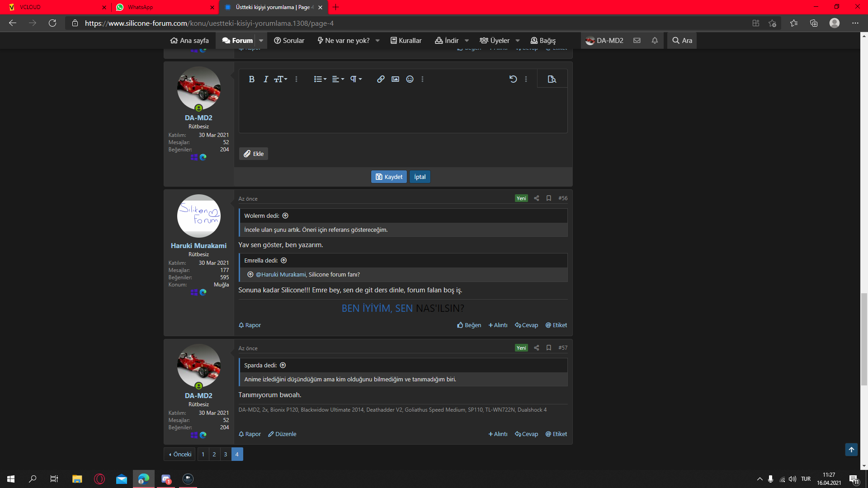Toggle bold formatting in the editor
Viewport: 868px width, 488px height.
[252, 79]
